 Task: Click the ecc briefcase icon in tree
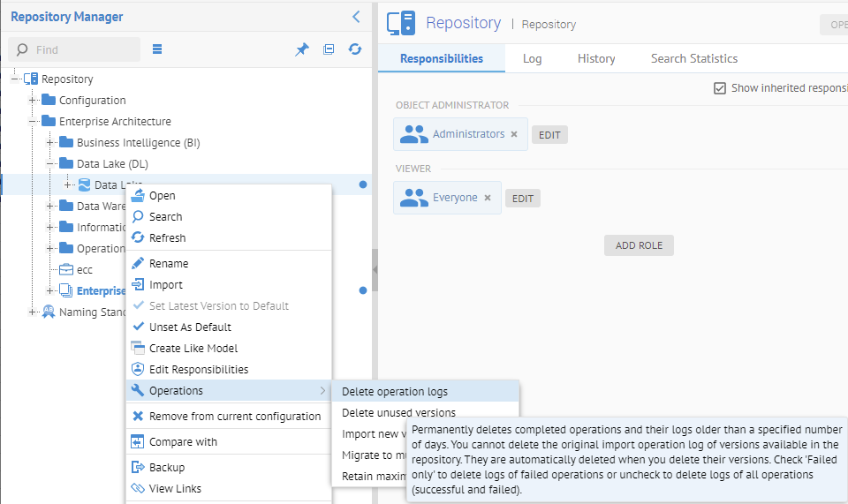[66, 270]
